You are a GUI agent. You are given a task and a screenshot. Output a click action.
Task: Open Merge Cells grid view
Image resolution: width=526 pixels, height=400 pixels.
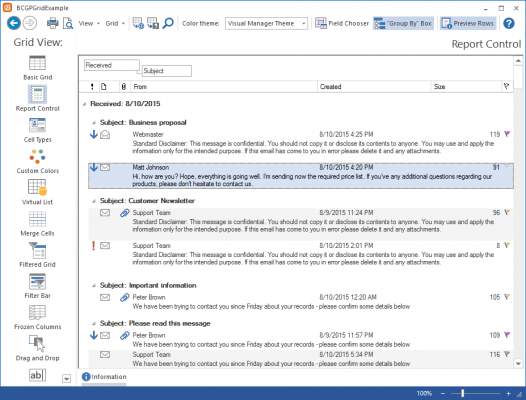coord(38,223)
